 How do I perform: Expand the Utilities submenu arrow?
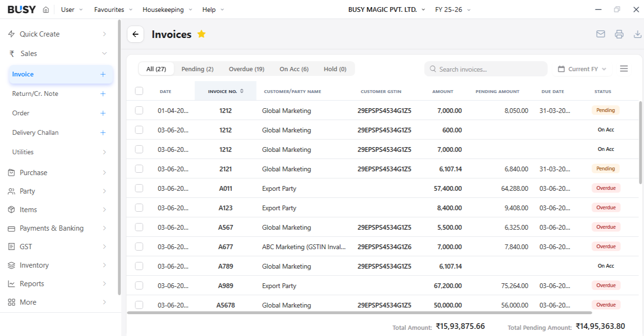pyautogui.click(x=104, y=152)
